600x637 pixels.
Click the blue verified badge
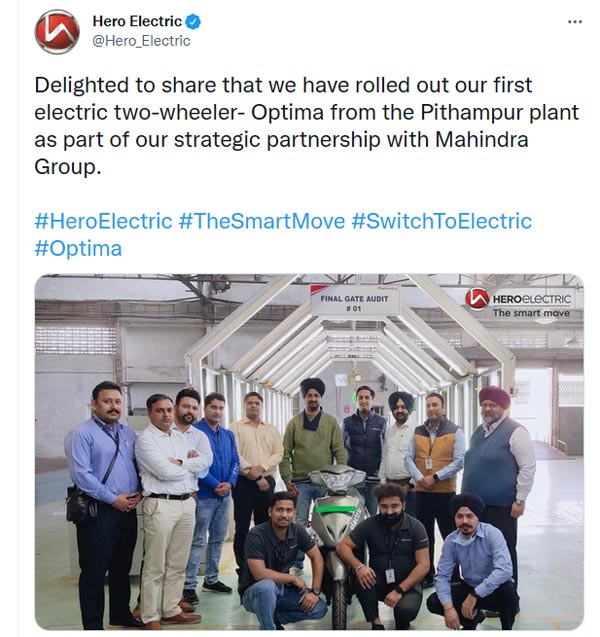tap(194, 21)
